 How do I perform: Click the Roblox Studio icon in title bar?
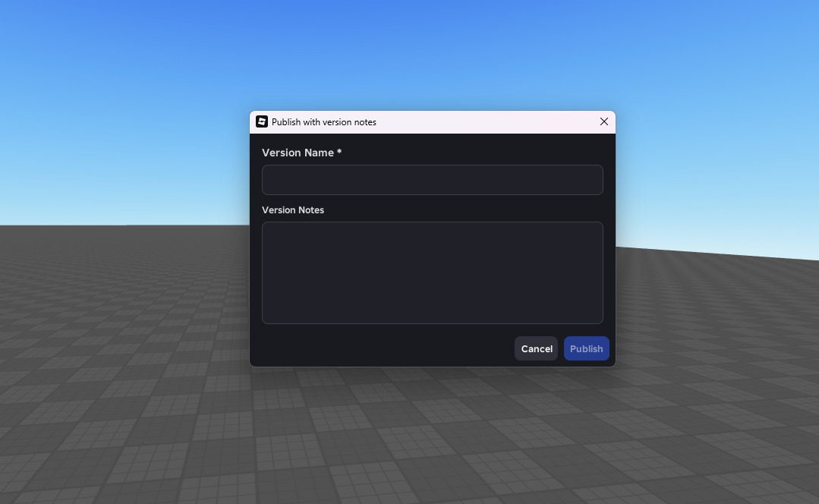coord(262,121)
